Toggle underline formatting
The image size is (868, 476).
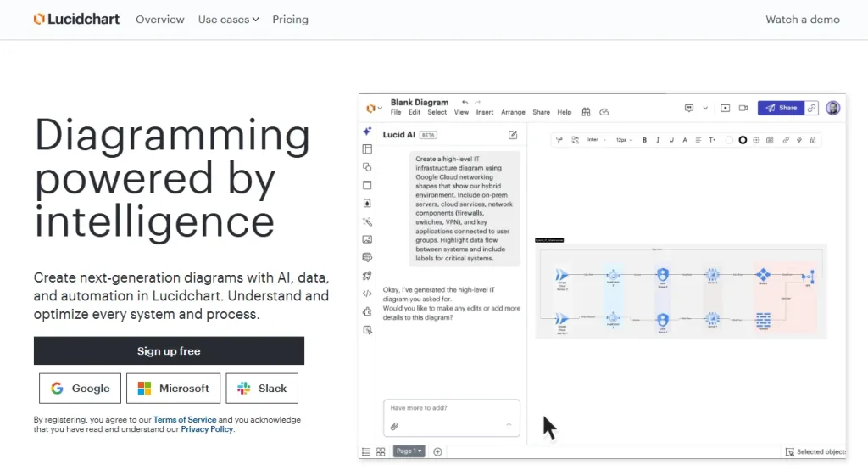click(x=671, y=140)
